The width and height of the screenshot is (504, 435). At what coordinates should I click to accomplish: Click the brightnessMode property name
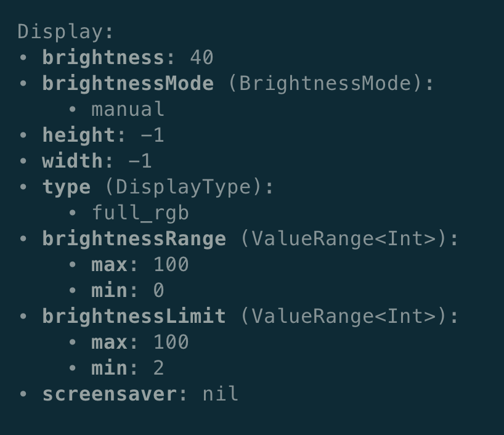tap(128, 83)
